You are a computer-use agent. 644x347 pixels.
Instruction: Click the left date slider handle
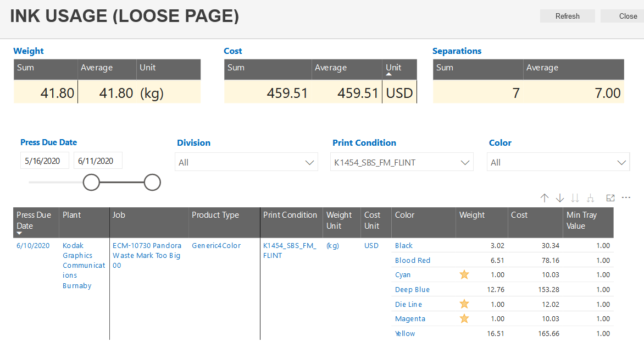[x=91, y=182]
